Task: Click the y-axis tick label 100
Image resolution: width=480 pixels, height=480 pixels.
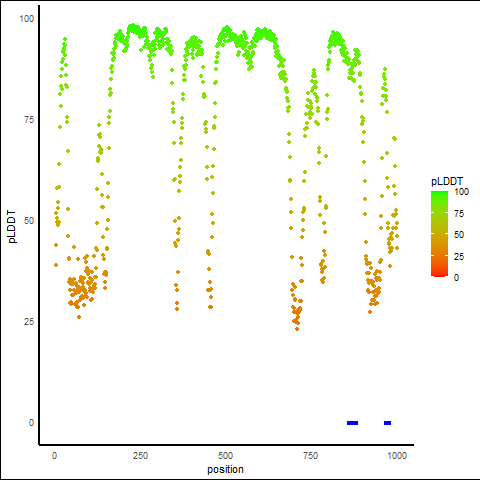Action: (27, 19)
